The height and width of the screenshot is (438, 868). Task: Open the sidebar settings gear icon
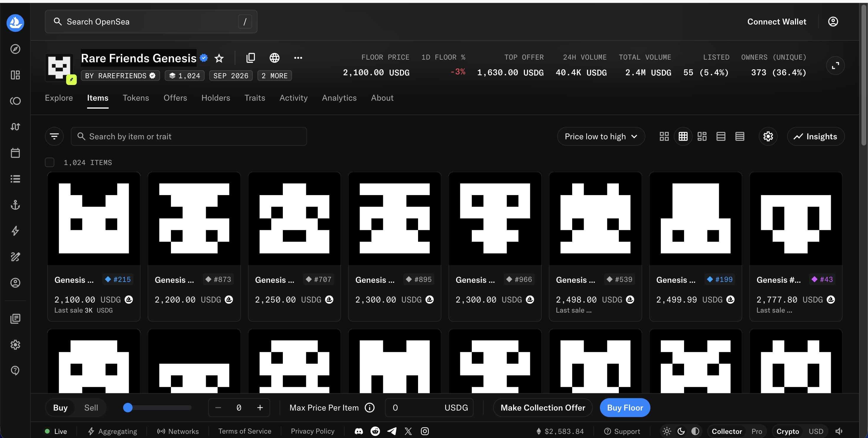(x=15, y=345)
